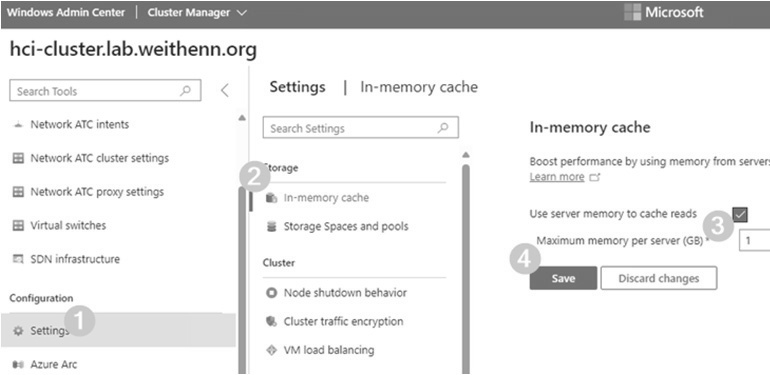Click Network ATC cluster settings icon

tap(18, 158)
